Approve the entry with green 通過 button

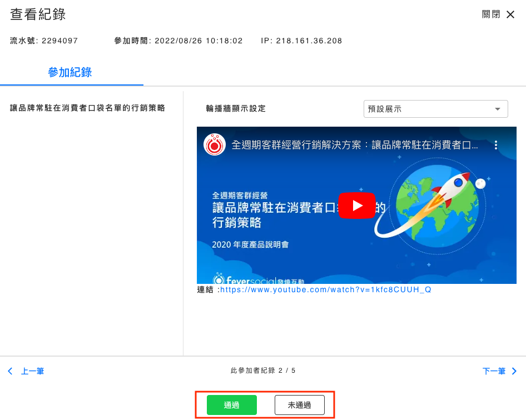pos(231,405)
